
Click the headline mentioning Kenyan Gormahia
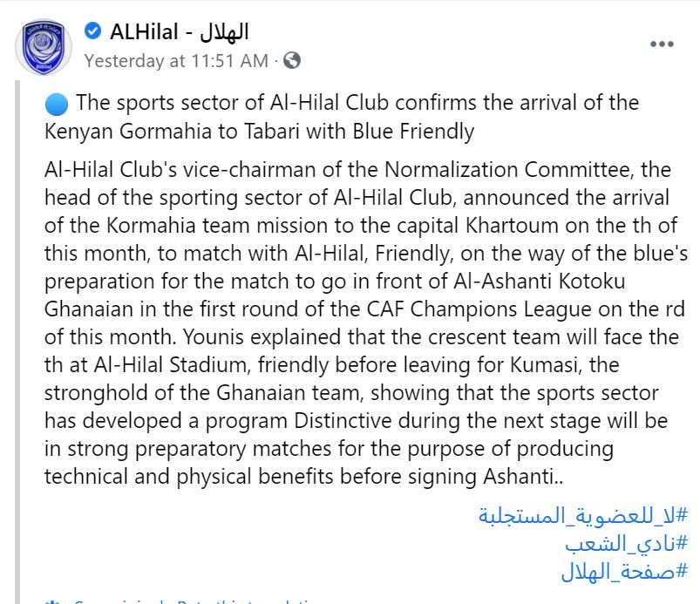click(342, 117)
